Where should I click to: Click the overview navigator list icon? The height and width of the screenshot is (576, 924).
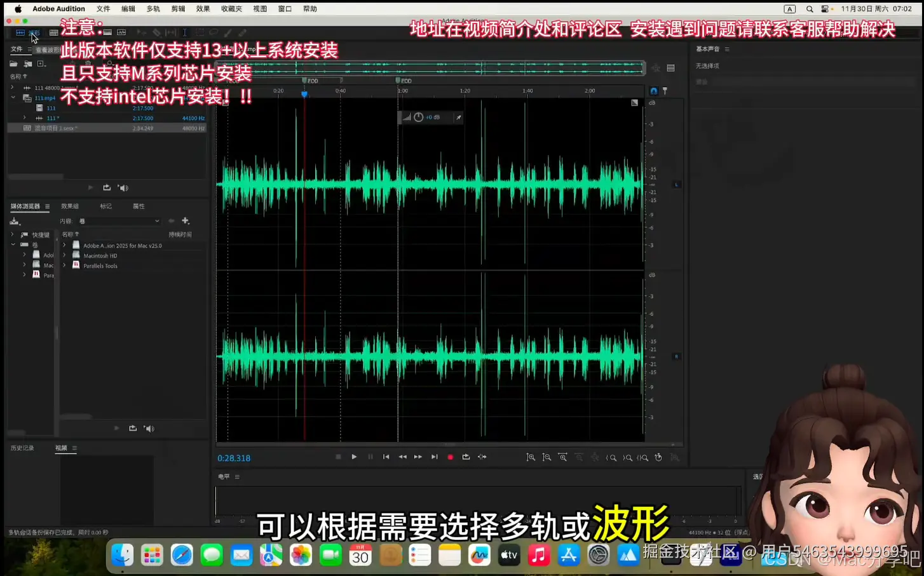point(670,68)
